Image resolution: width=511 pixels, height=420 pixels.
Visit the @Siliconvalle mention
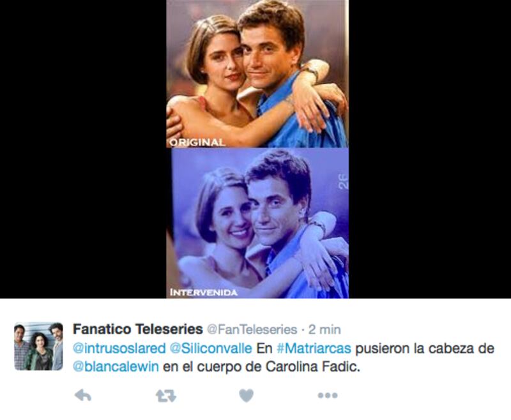coord(211,349)
